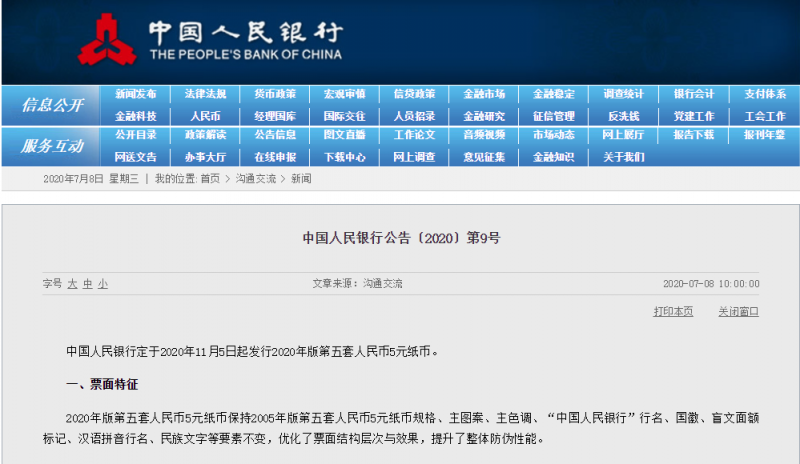Set font size to large (大)
The image size is (800, 464).
(x=72, y=284)
